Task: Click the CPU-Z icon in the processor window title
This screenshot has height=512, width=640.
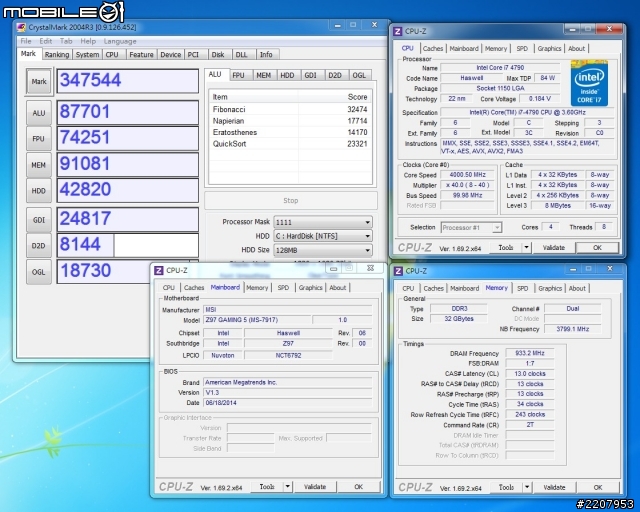Action: click(398, 31)
